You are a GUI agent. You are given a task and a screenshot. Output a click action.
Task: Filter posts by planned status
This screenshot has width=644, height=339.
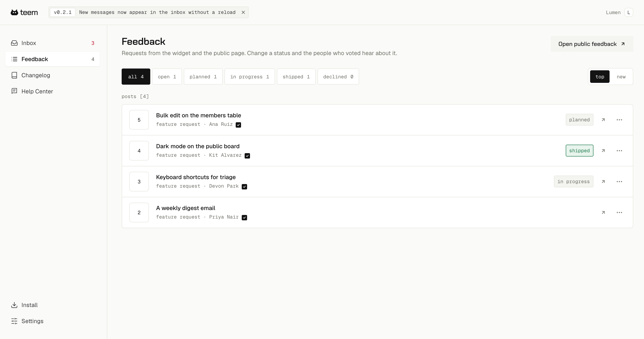(203, 77)
